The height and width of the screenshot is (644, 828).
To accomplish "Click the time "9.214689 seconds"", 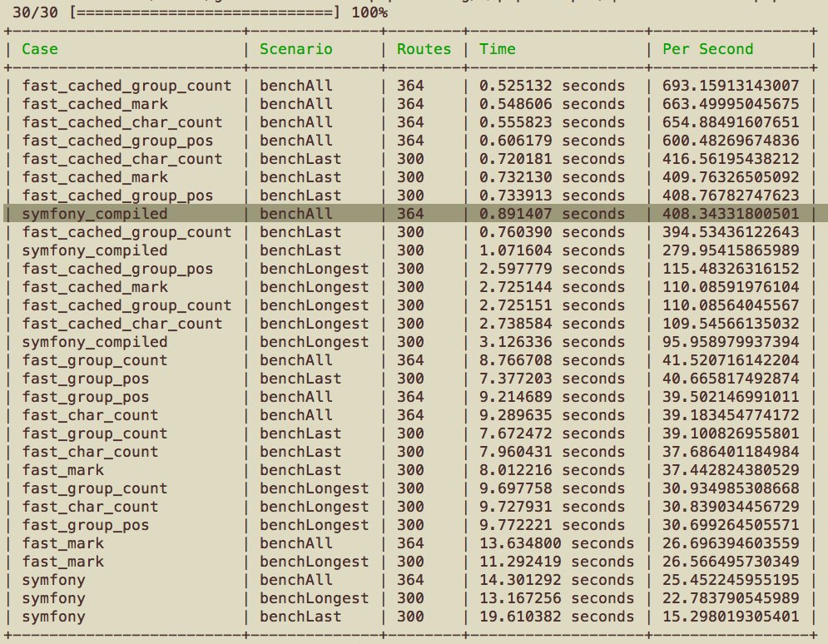I will coord(552,397).
